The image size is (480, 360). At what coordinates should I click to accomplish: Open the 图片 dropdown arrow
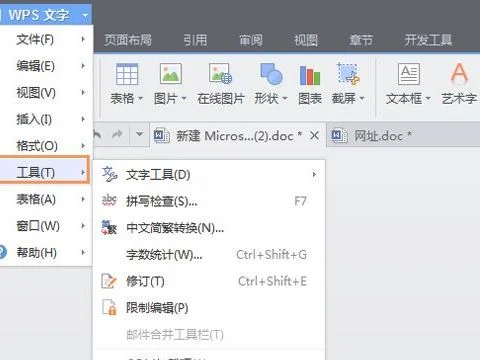(x=184, y=99)
